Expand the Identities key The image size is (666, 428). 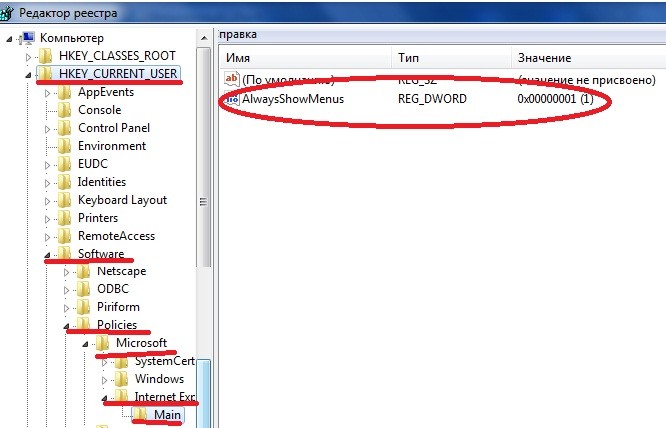click(47, 183)
